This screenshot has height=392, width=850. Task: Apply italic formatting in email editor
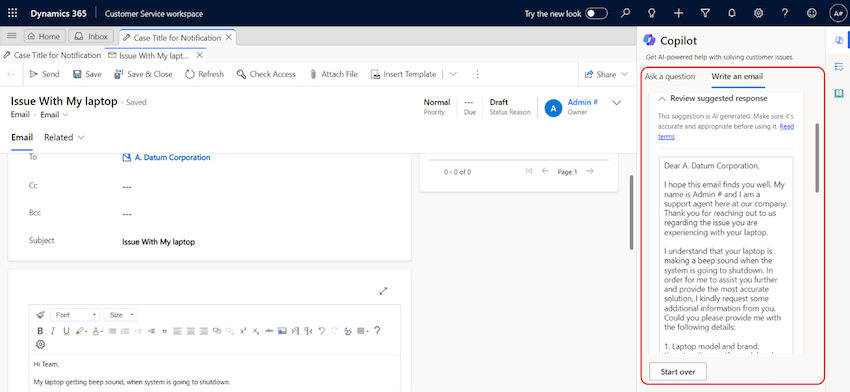click(x=53, y=331)
